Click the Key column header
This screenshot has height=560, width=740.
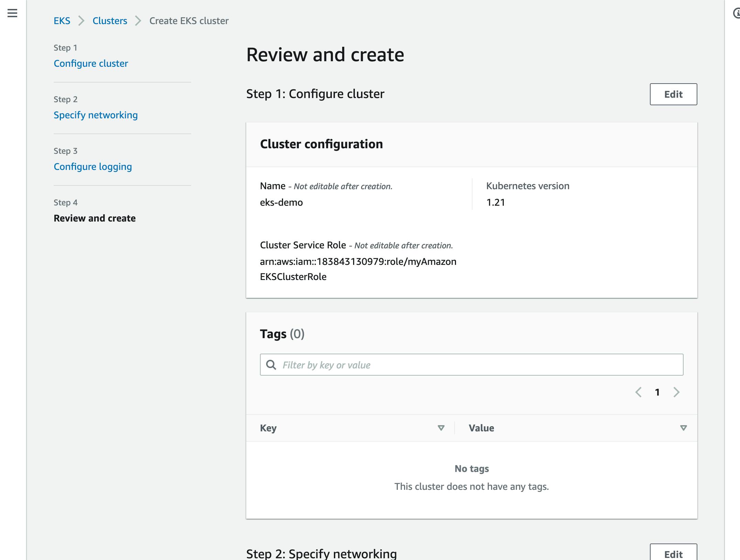pyautogui.click(x=268, y=428)
